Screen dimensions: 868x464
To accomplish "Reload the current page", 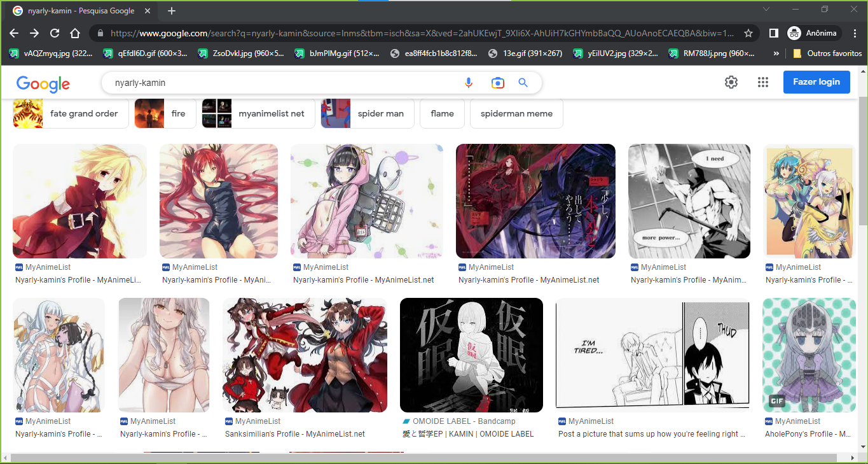I will [x=55, y=33].
